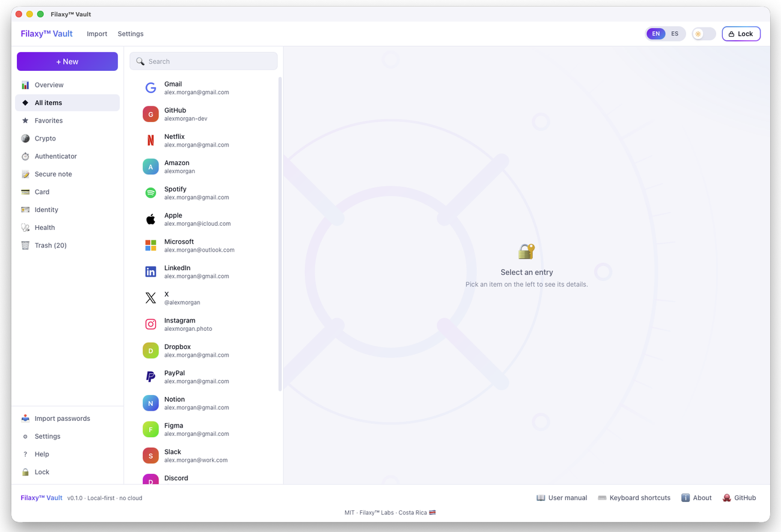This screenshot has height=532, width=781.
Task: Open Help in the sidebar
Action: pos(67,455)
